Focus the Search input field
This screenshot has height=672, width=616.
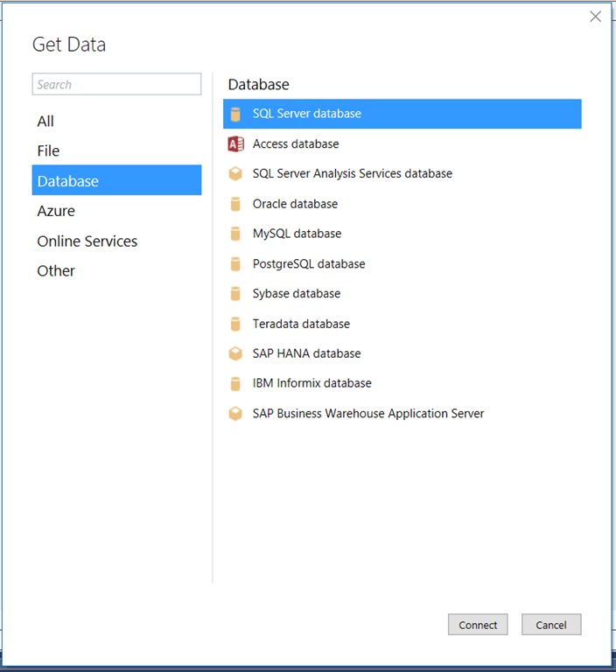[116, 84]
